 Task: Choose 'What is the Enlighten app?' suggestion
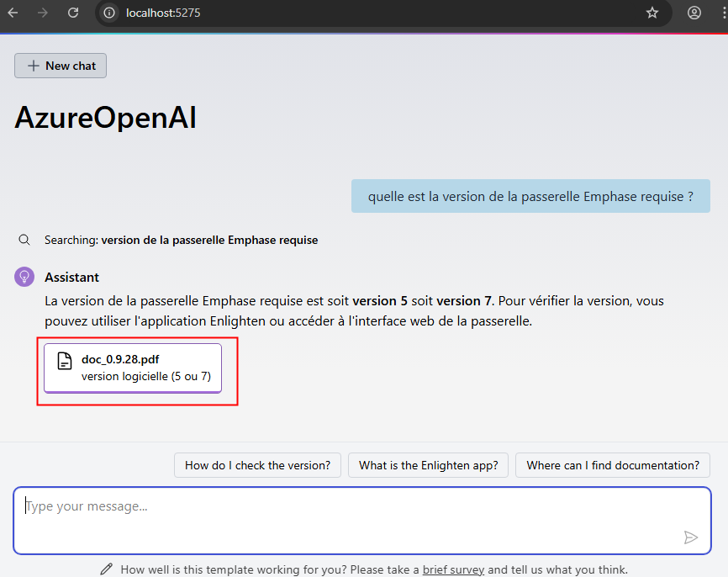[428, 465]
